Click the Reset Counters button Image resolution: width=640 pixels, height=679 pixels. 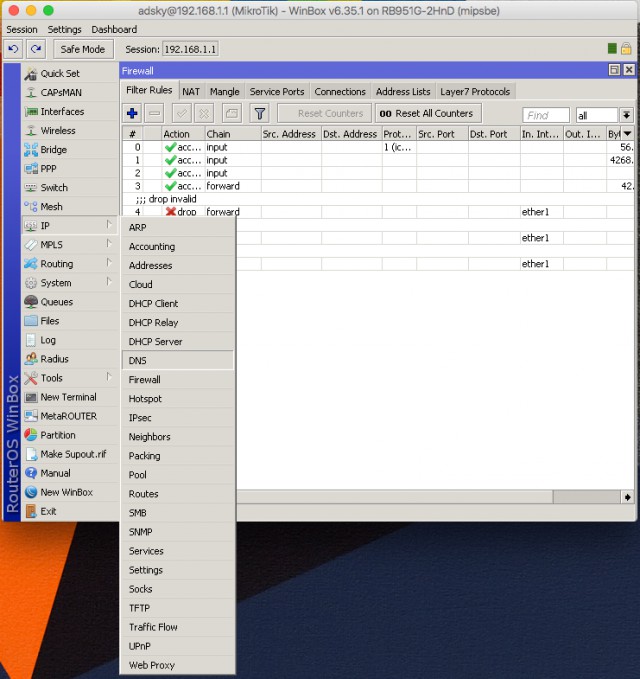[x=324, y=113]
